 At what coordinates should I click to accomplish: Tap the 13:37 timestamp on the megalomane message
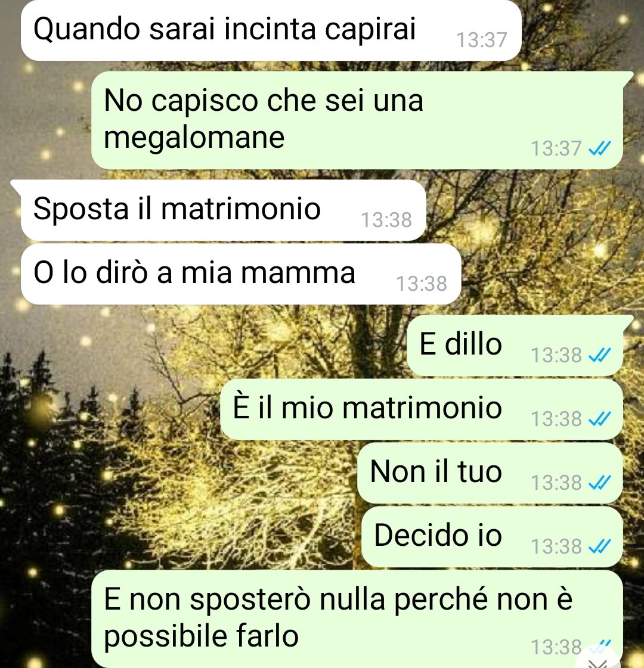click(x=556, y=149)
